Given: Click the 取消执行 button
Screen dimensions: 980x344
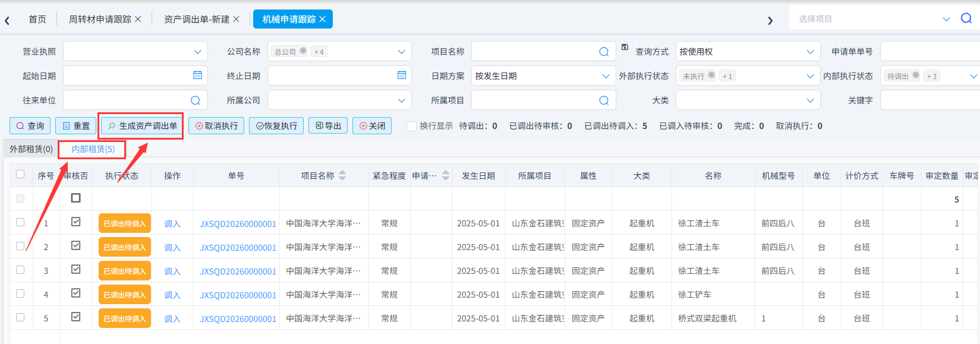Looking at the screenshot, I should (x=216, y=126).
